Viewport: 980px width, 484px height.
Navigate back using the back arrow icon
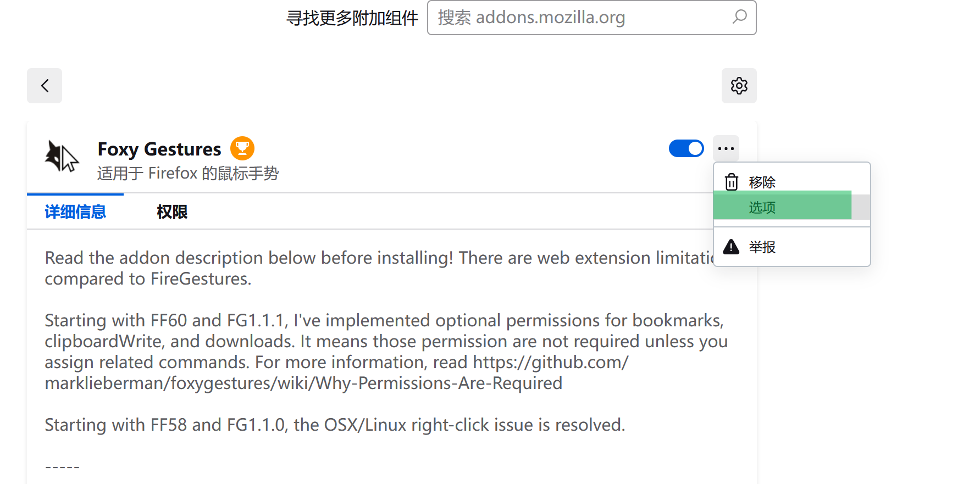point(45,86)
